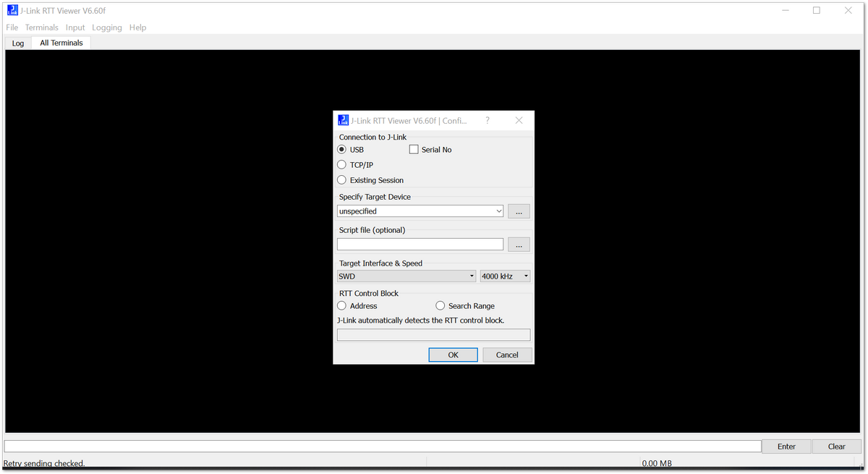Open the Input menu
The width and height of the screenshot is (868, 474).
coord(75,27)
